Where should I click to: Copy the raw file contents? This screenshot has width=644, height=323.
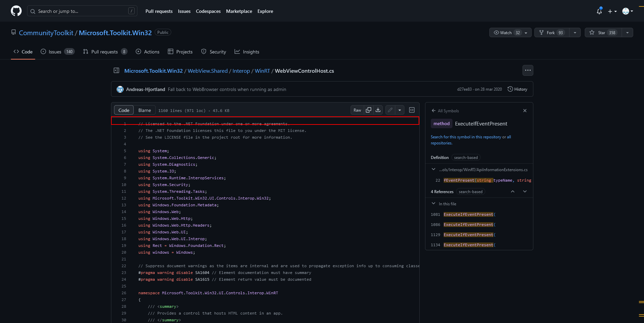tap(369, 110)
